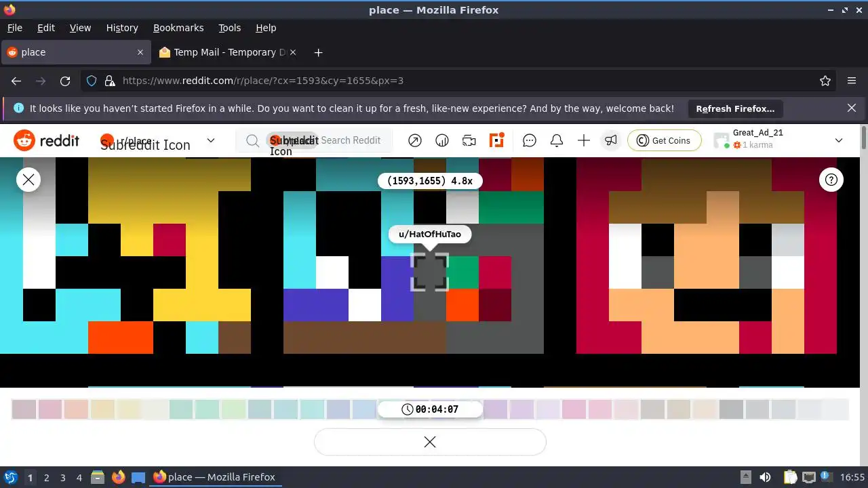Open the History menu
Image resolution: width=868 pixels, height=488 pixels.
point(122,28)
